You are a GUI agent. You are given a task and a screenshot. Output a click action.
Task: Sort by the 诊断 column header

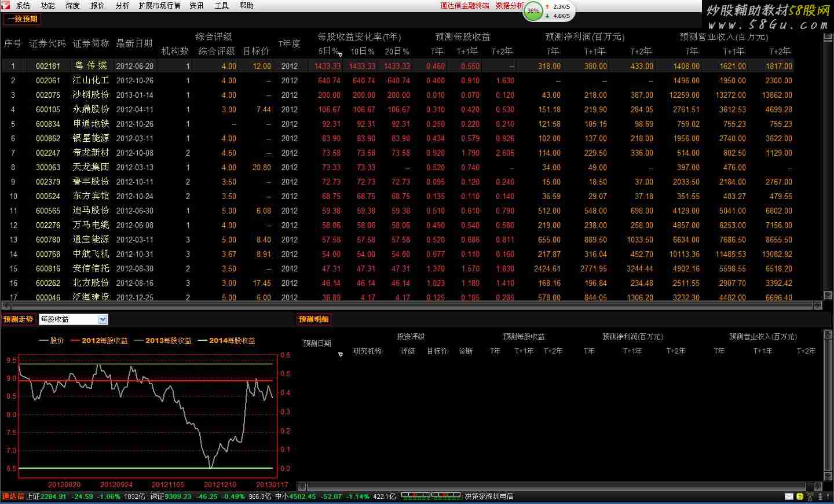[x=466, y=351]
